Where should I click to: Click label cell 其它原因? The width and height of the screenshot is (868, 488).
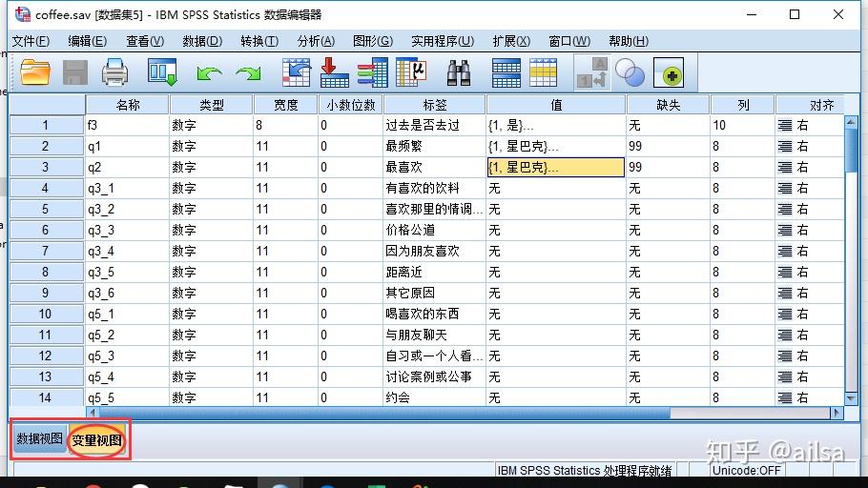[x=435, y=293]
